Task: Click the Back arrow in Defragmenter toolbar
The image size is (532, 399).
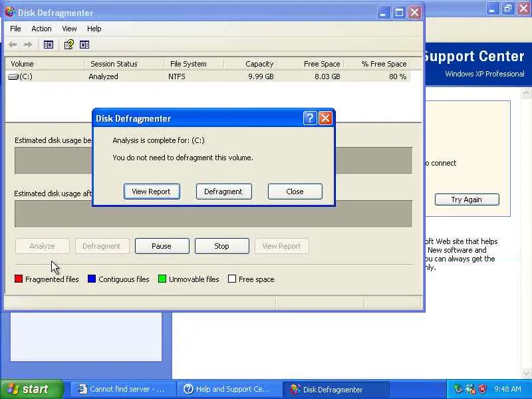Action: (13, 45)
